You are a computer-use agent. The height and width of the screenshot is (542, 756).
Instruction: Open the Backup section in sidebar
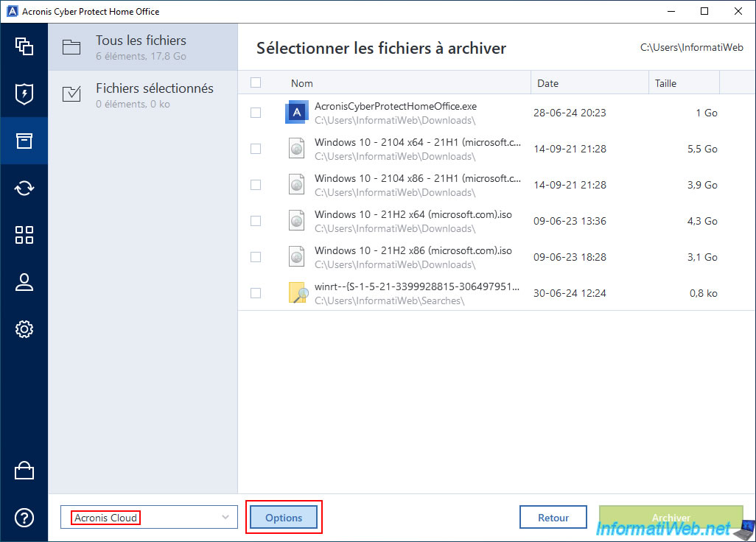click(x=24, y=46)
